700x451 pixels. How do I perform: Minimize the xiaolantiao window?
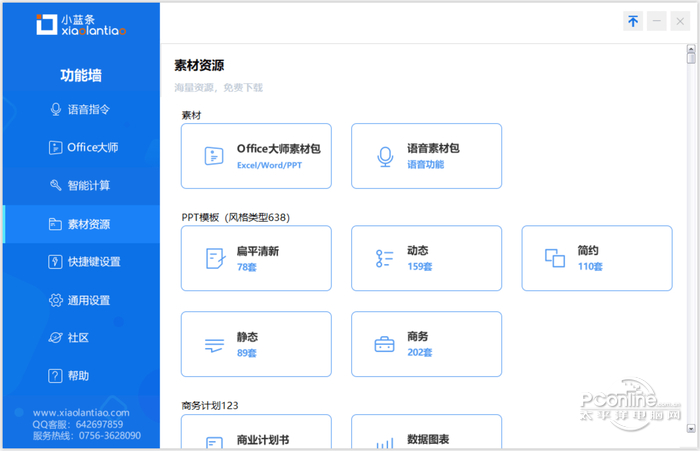point(657,21)
